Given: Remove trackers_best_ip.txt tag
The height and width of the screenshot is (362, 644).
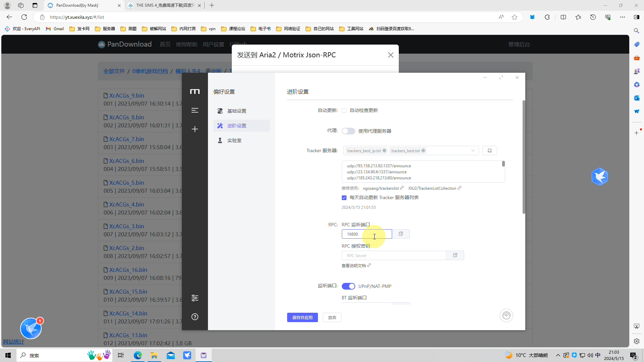Looking at the screenshot, I should pos(384,150).
